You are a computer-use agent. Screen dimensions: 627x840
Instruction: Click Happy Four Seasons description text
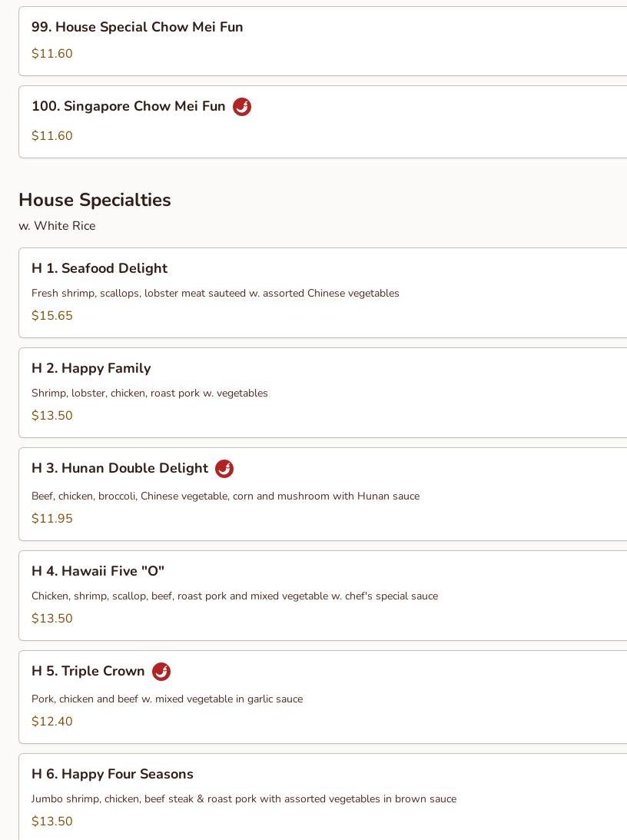[x=244, y=799]
